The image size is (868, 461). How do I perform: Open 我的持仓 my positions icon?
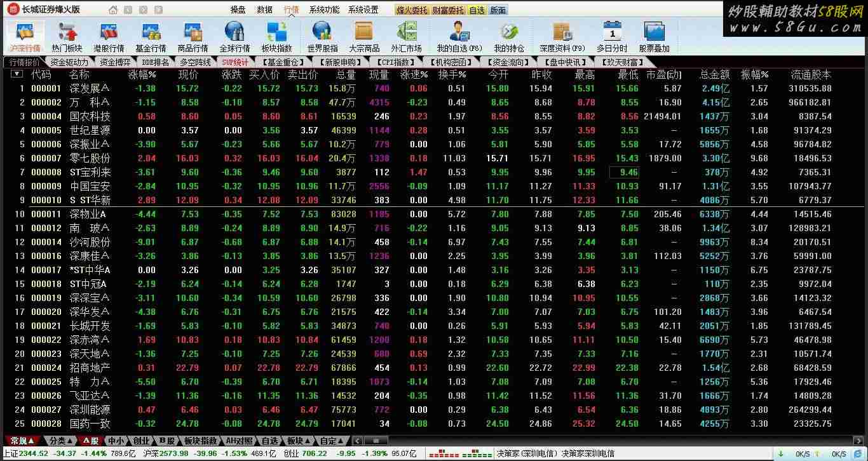click(509, 37)
